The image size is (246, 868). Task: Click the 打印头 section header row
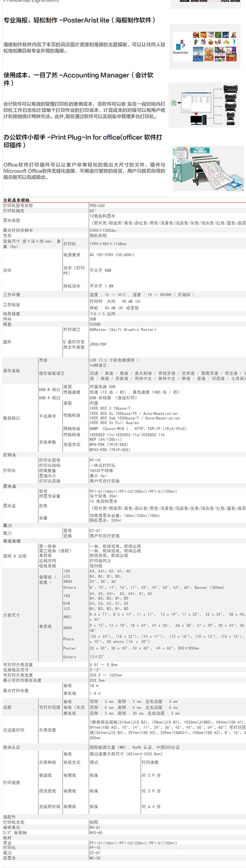pos(10,455)
